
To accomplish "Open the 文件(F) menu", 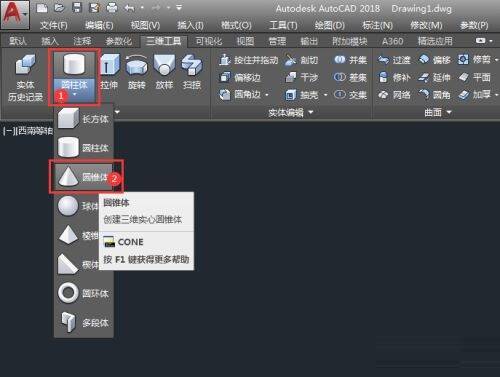I will (53, 25).
